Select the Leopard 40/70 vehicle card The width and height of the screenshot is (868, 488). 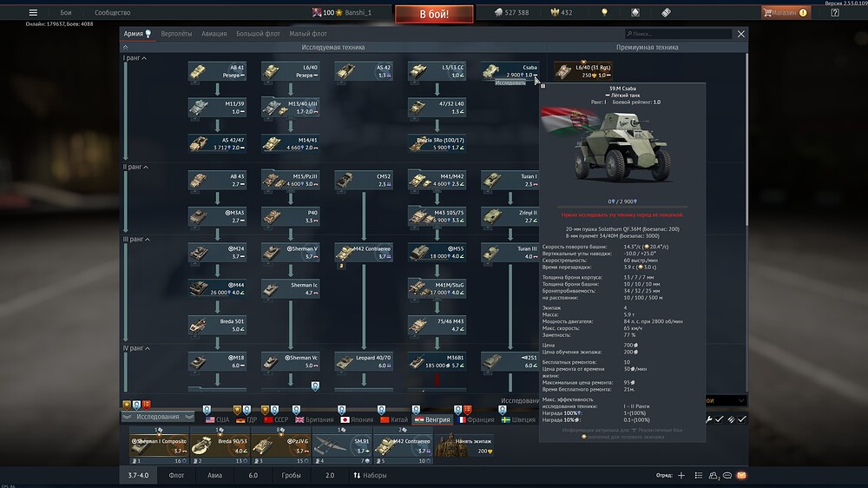363,361
